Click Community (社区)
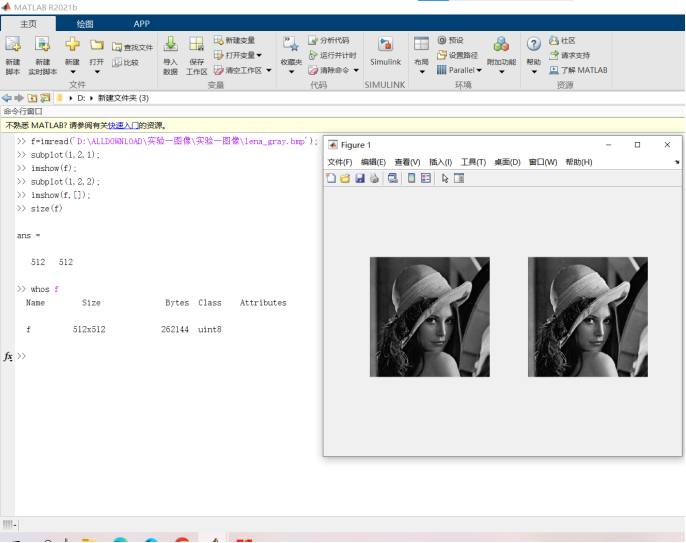Image resolution: width=686 pixels, height=543 pixels. coord(562,40)
